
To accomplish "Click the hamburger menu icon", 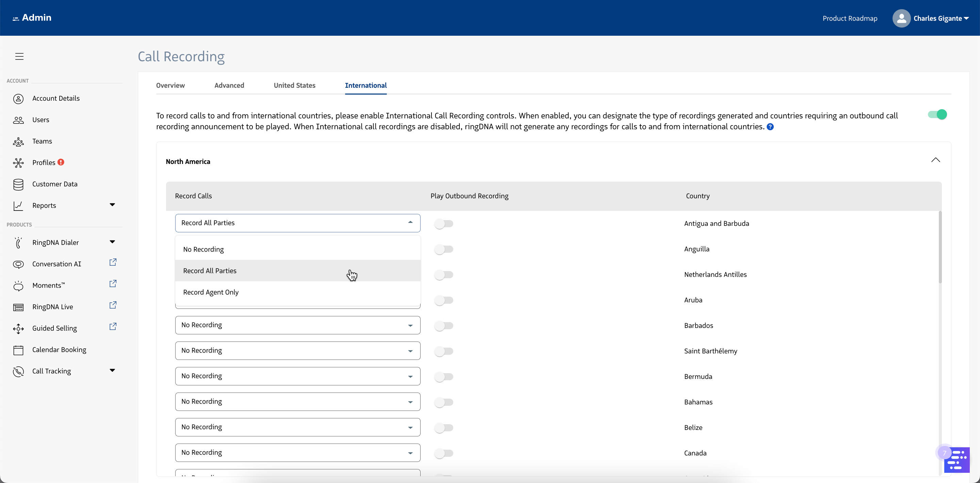I will coord(19,56).
